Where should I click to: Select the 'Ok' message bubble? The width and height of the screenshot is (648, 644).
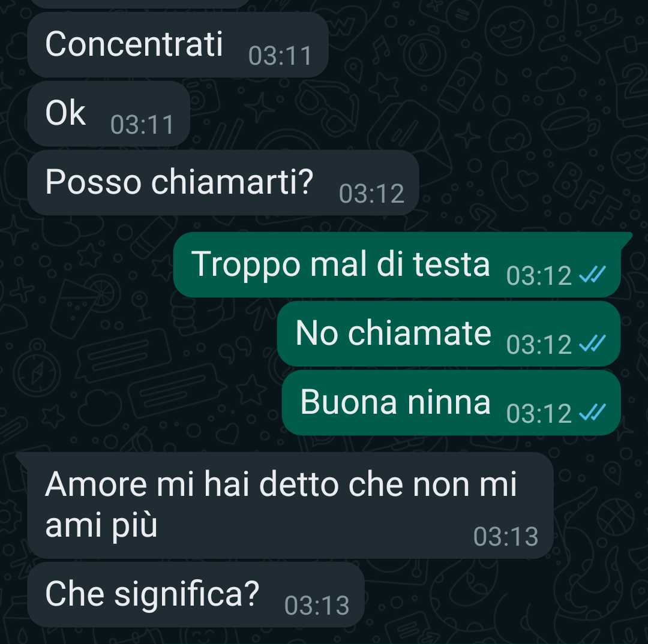(x=109, y=113)
